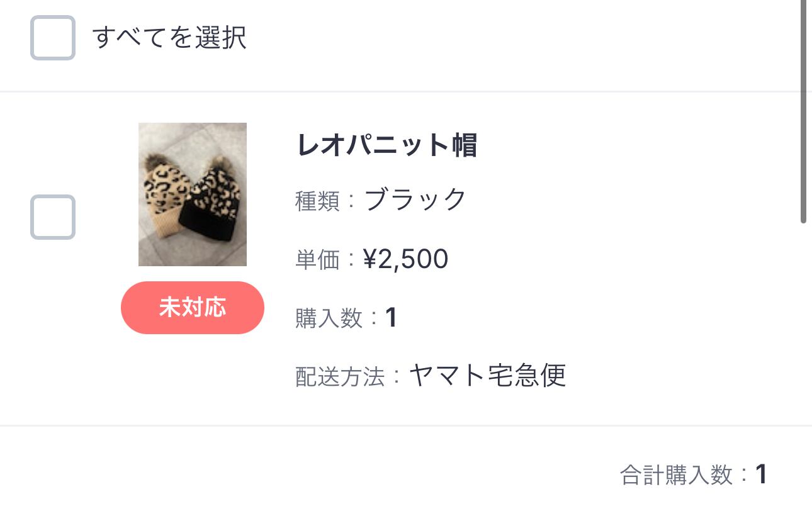Screen dimensions: 812x528
Task: Click the 種類 field label
Action: click(x=317, y=201)
